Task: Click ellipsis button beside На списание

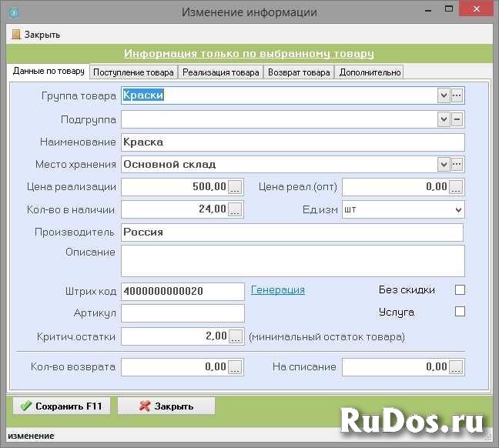Action: coord(457,367)
